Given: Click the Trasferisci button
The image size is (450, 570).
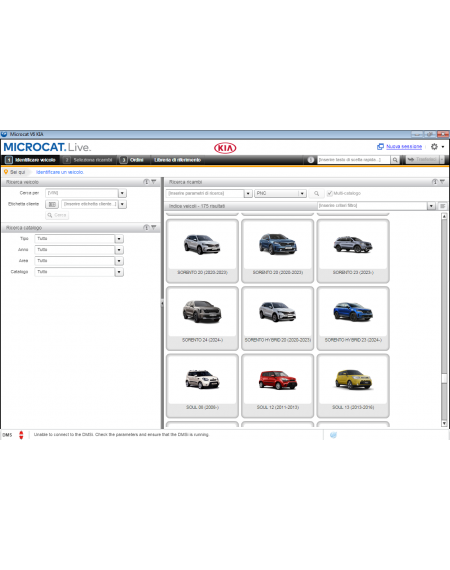Looking at the screenshot, I should (x=423, y=160).
